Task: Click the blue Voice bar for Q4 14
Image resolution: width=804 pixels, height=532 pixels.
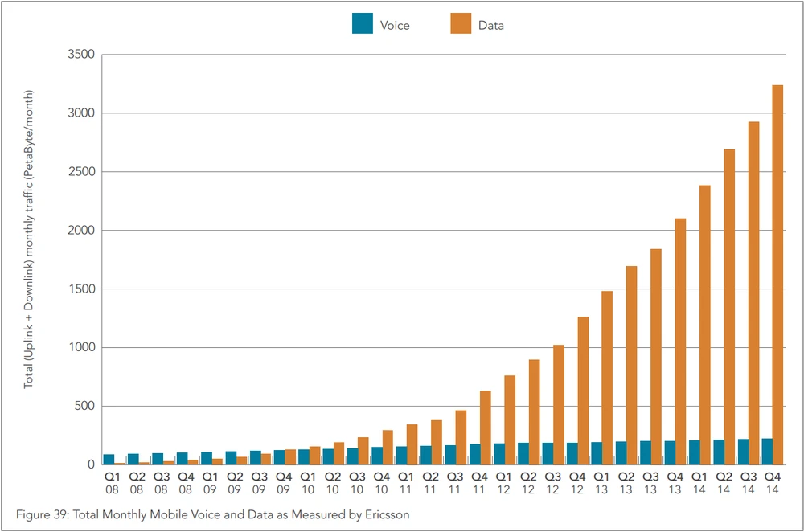Action: (767, 452)
